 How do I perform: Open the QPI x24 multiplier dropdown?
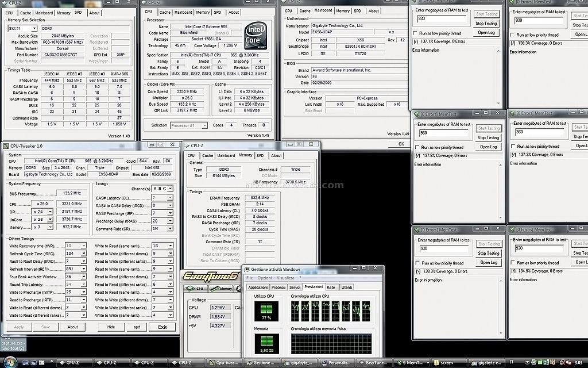pyautogui.click(x=50, y=212)
